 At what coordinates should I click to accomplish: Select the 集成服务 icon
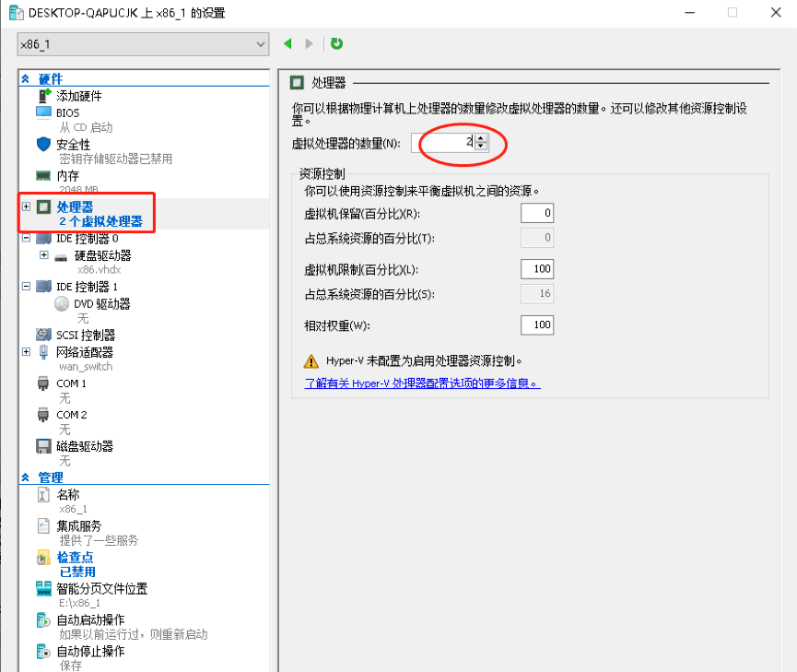[43, 525]
